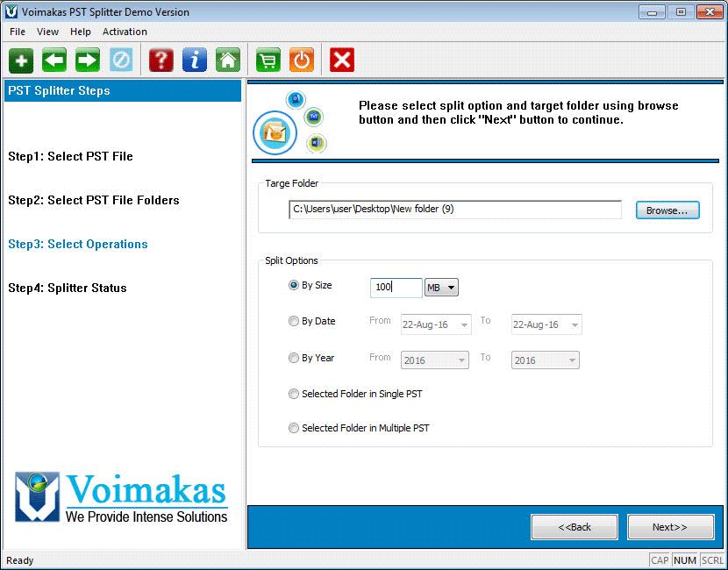Click the SCRL status bar indicator
The width and height of the screenshot is (728, 570).
711,560
